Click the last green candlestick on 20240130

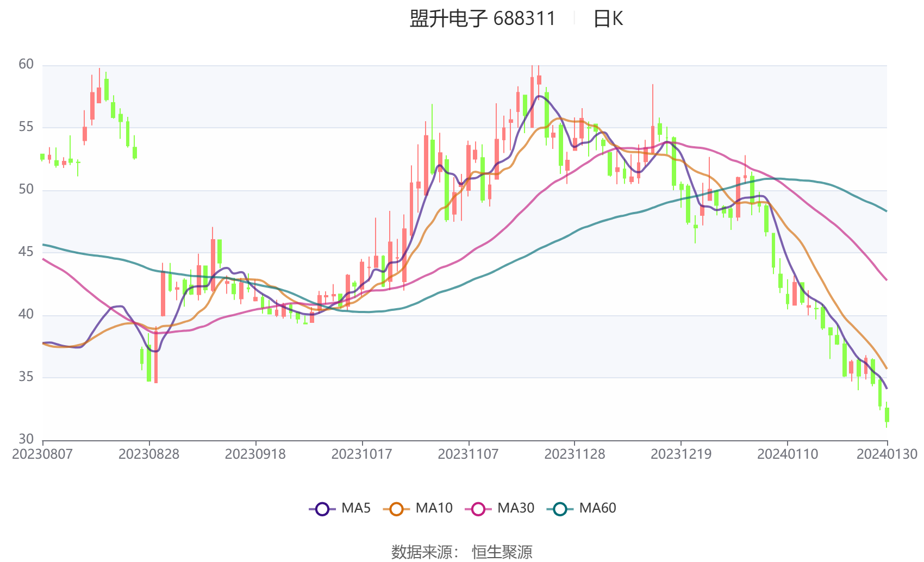coord(887,415)
